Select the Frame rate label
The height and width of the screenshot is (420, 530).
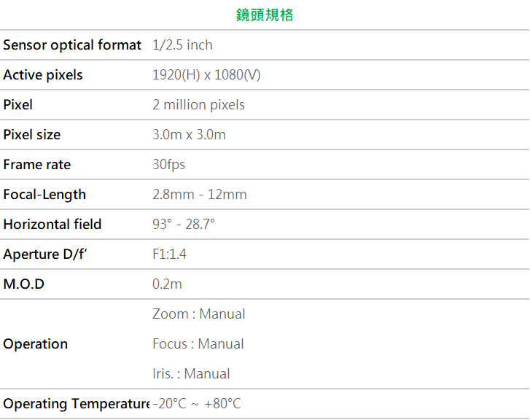click(x=37, y=165)
